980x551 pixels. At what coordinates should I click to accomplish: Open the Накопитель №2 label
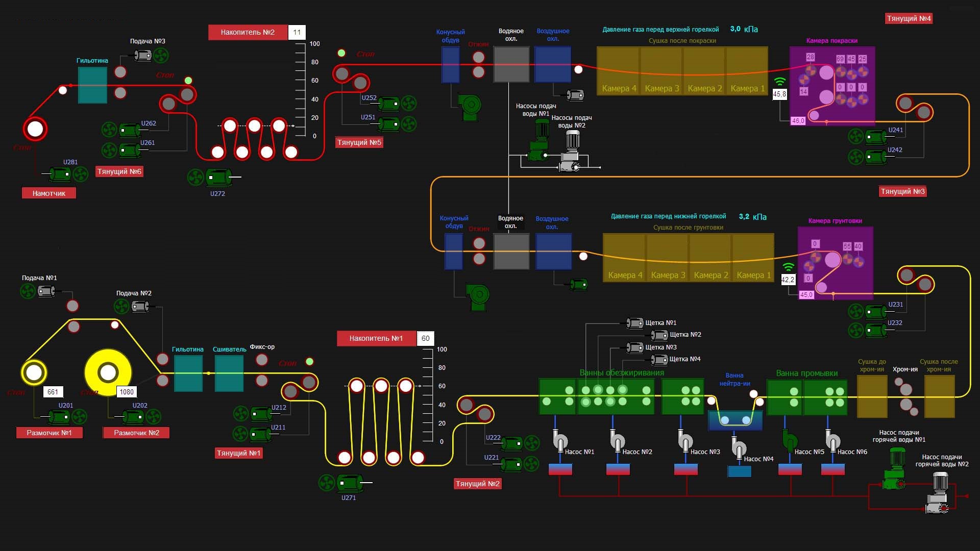click(248, 32)
